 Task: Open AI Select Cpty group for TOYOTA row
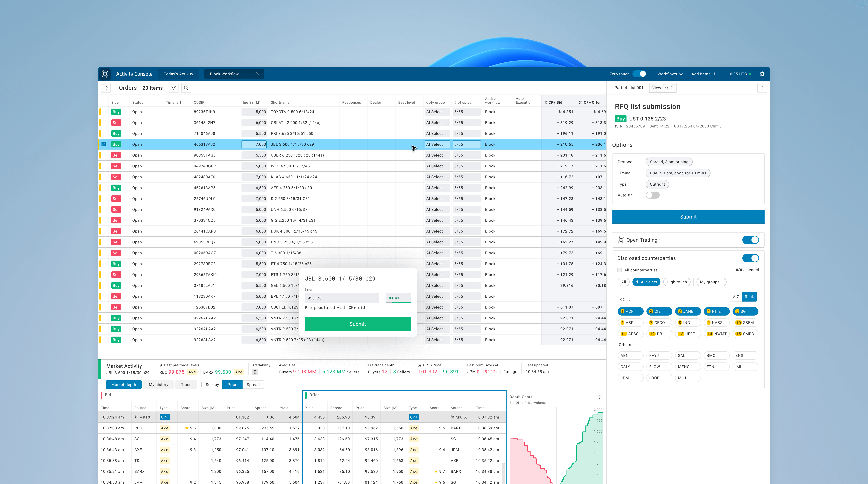coord(437,112)
